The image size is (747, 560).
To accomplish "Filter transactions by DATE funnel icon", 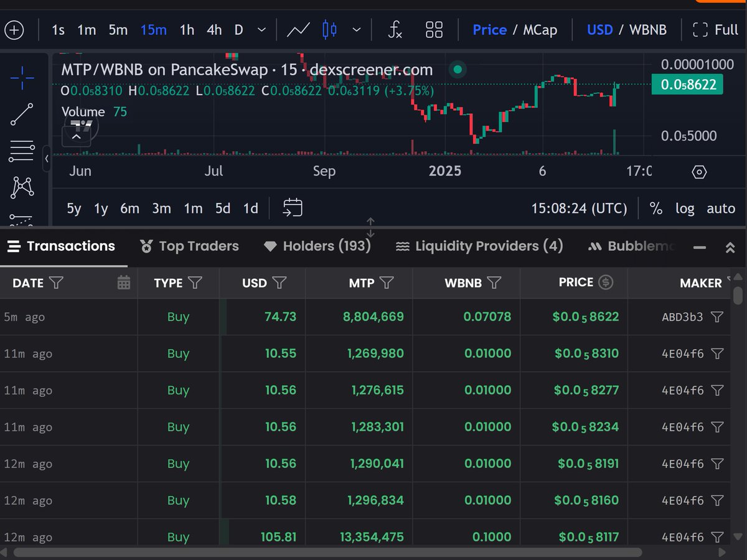I will tap(56, 283).
